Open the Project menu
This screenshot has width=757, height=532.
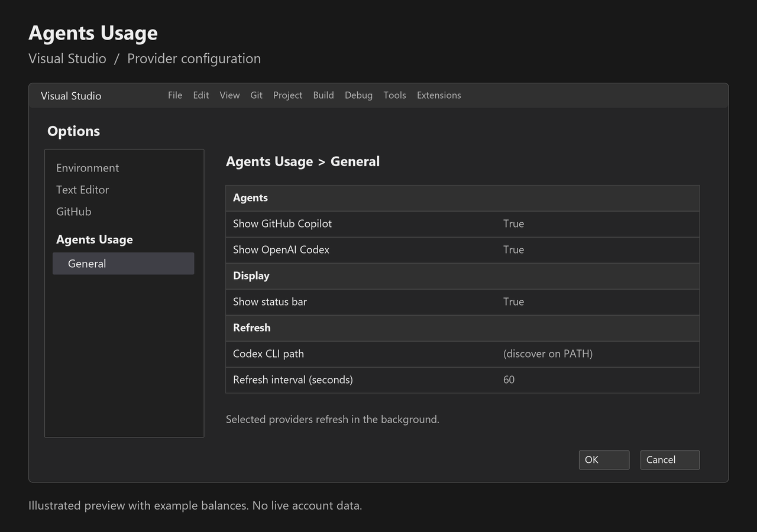(287, 95)
